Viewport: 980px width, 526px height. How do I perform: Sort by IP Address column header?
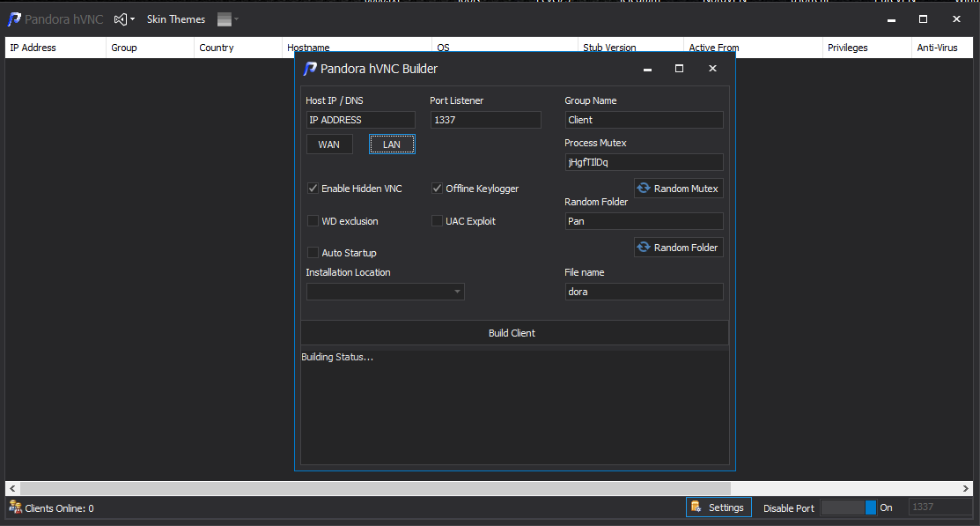[55, 48]
